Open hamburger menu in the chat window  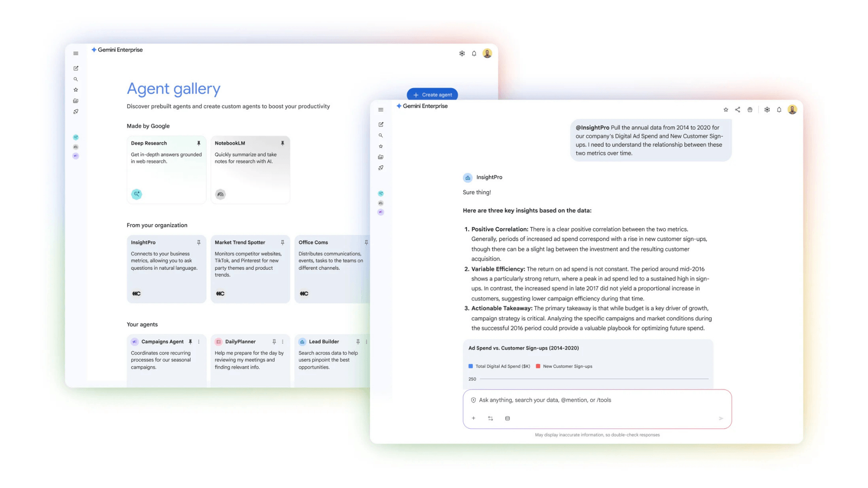point(381,110)
